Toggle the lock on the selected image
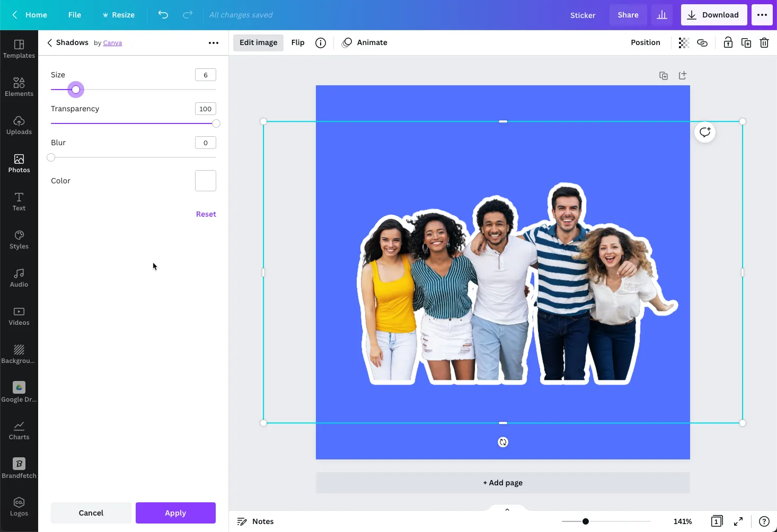The width and height of the screenshot is (777, 532). (728, 42)
